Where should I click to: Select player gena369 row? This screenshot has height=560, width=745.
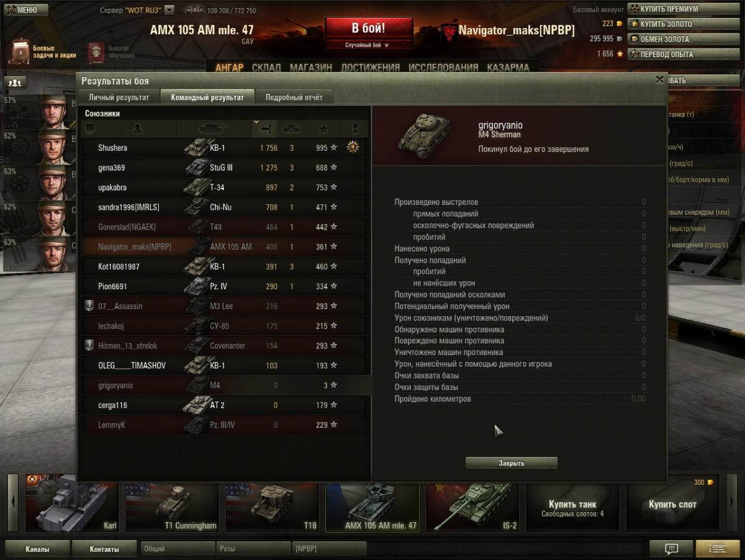pyautogui.click(x=225, y=168)
